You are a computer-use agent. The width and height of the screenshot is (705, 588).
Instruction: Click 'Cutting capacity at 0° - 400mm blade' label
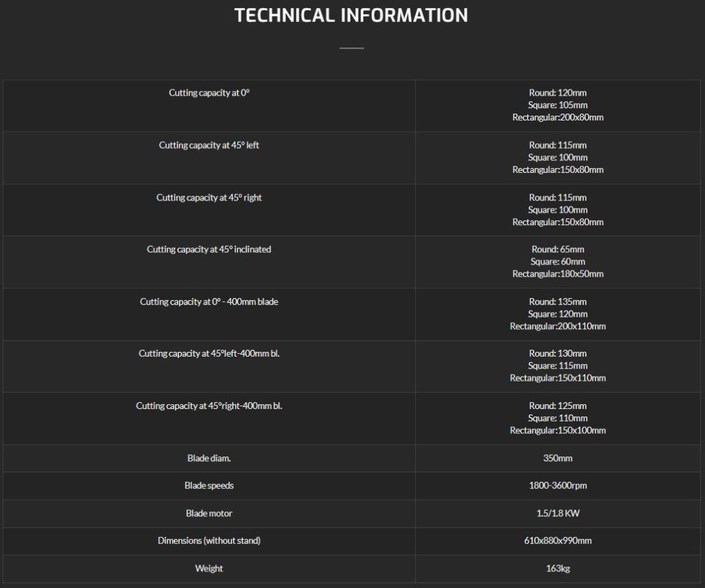click(x=209, y=302)
